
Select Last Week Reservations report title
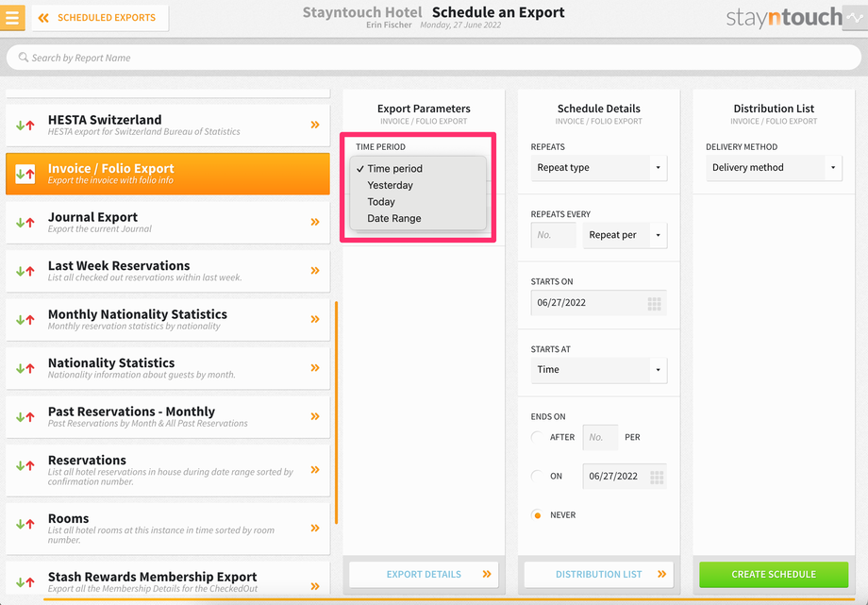pyautogui.click(x=119, y=265)
